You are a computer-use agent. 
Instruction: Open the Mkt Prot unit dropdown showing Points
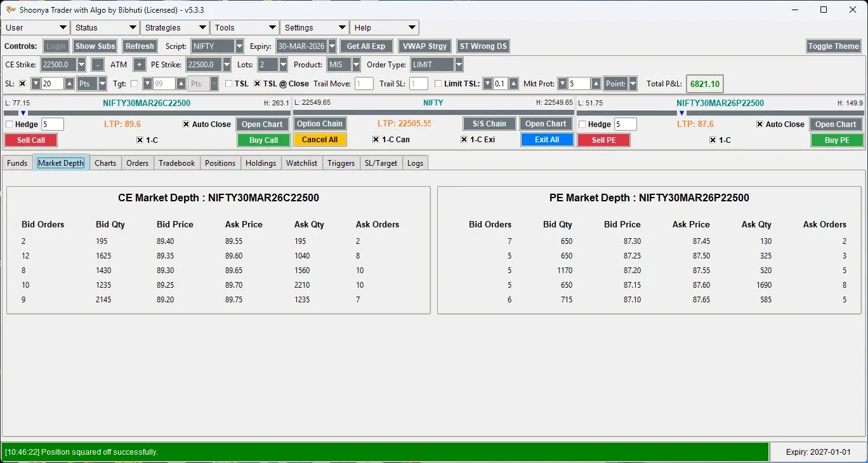click(x=633, y=84)
